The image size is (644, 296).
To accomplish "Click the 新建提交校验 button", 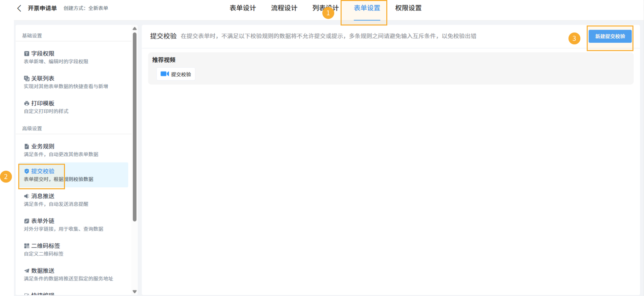I will (610, 36).
